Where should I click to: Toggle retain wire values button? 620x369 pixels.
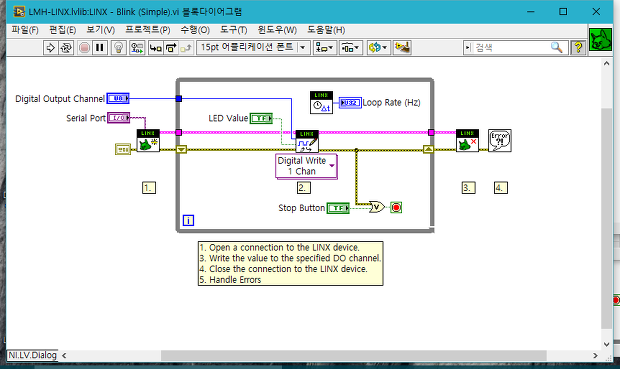[137, 48]
